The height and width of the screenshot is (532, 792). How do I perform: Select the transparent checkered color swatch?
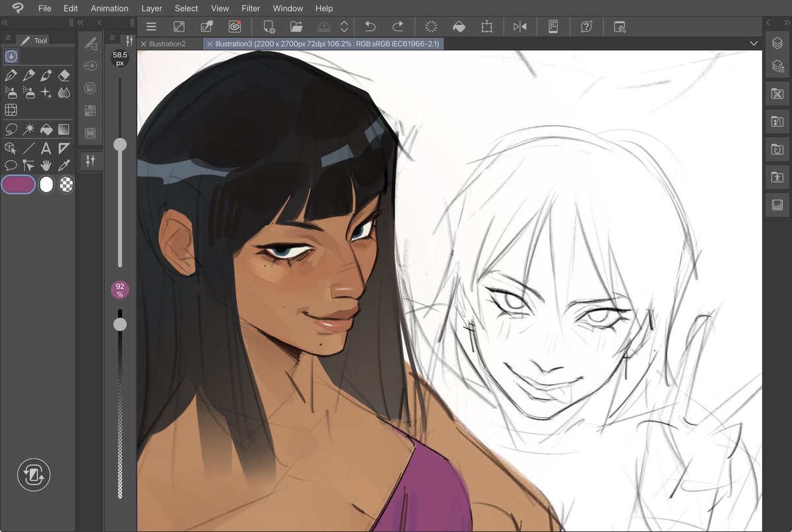tap(66, 185)
